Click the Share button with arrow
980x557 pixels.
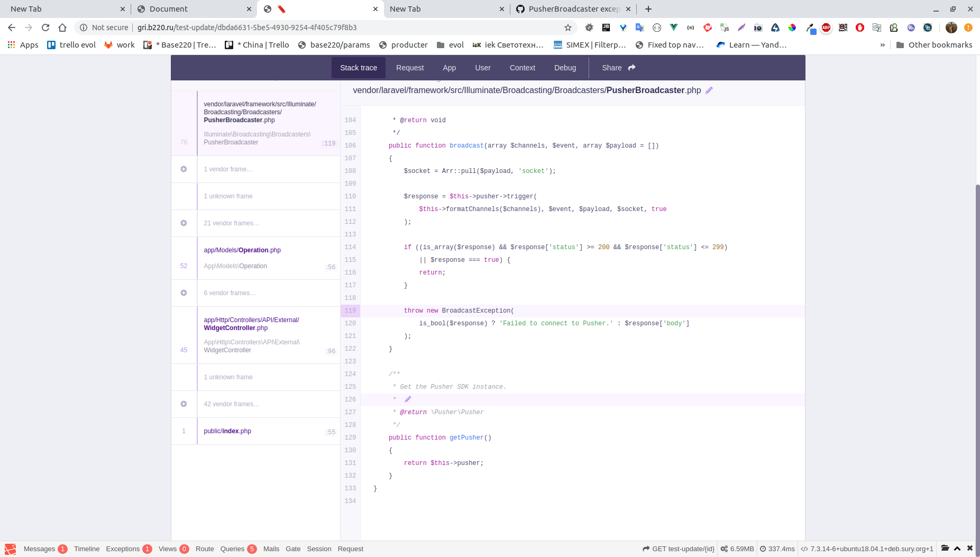(x=619, y=68)
